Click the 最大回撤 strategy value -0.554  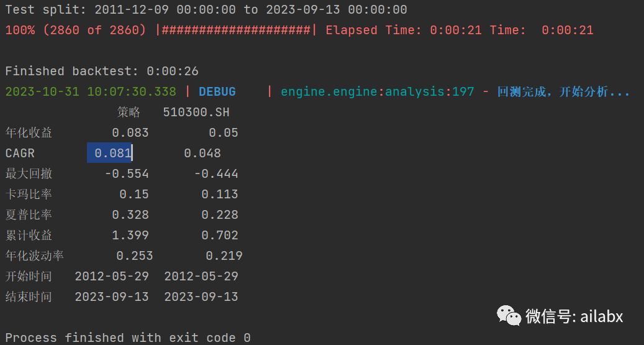point(127,173)
